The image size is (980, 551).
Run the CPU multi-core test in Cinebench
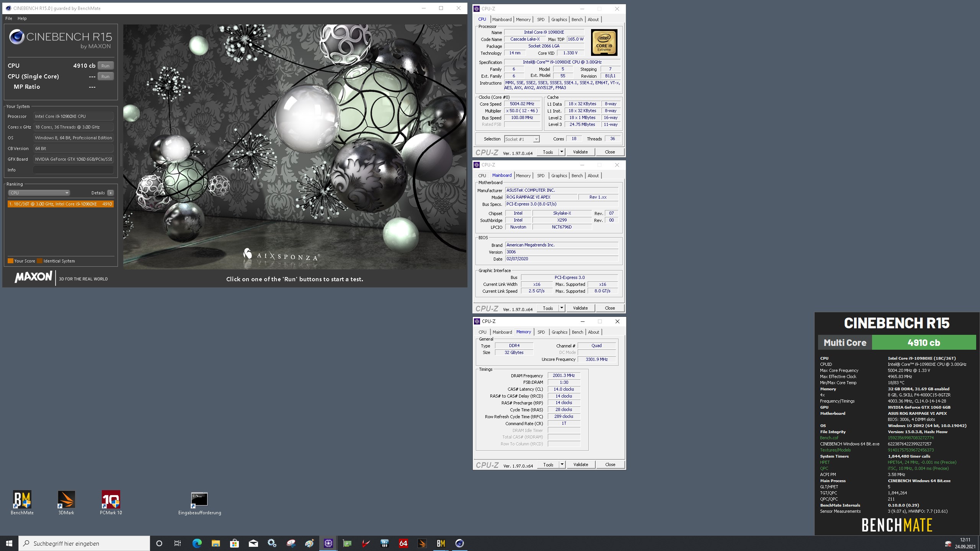pos(105,66)
